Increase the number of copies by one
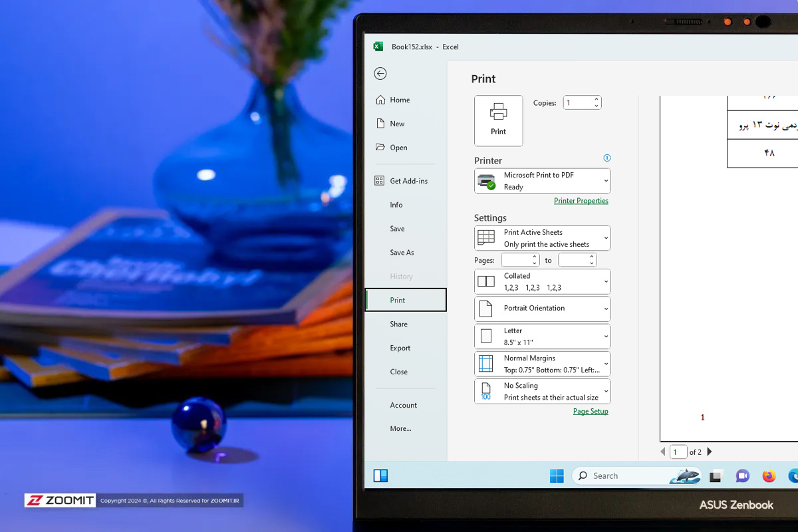 pos(597,100)
